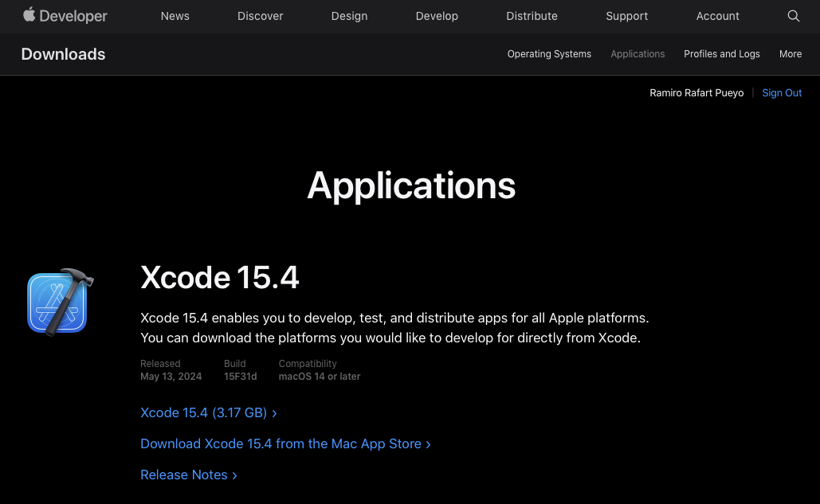Switch to the Operating Systems tab
The image size is (820, 504).
pyautogui.click(x=549, y=54)
